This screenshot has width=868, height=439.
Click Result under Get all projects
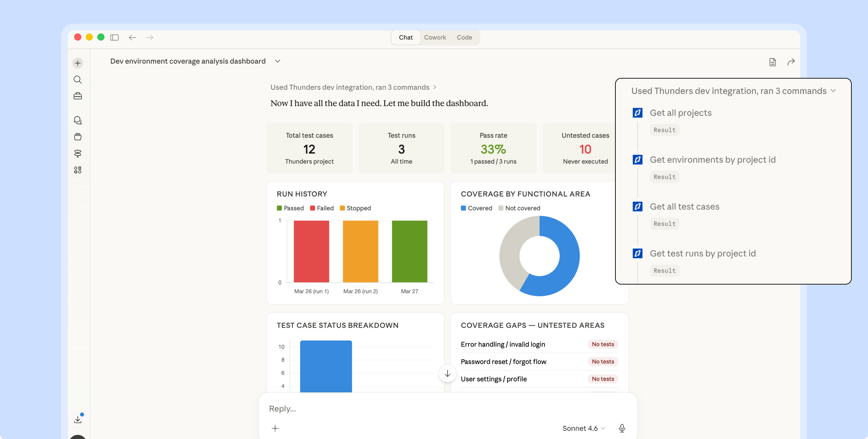click(x=664, y=130)
